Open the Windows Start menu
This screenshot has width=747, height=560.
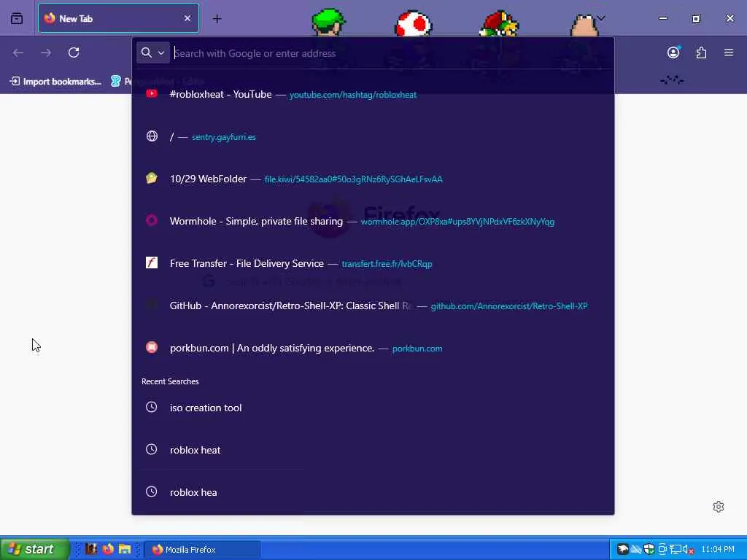pos(34,549)
